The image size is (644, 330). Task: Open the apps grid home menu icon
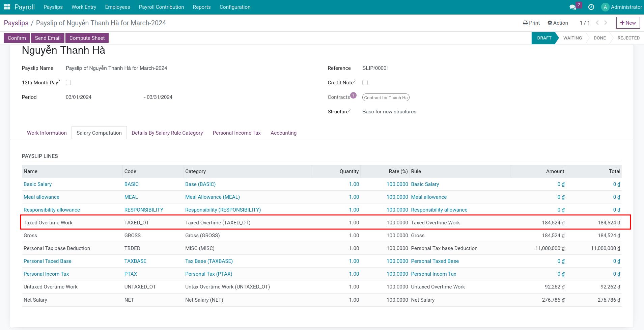coord(7,7)
